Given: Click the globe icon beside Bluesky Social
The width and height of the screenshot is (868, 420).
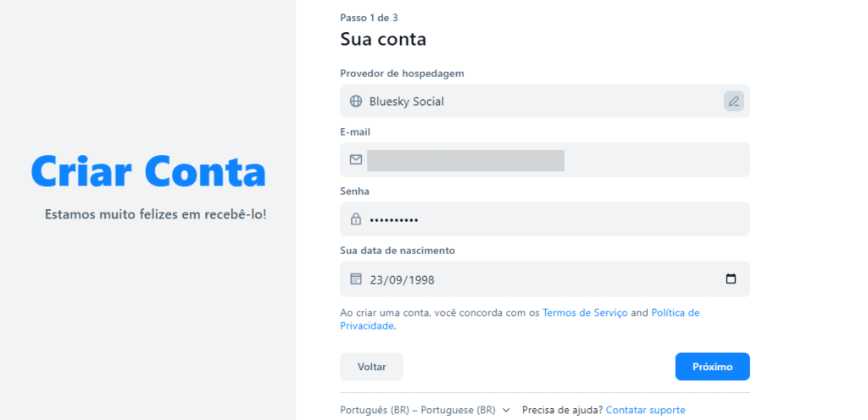Looking at the screenshot, I should click(x=356, y=101).
